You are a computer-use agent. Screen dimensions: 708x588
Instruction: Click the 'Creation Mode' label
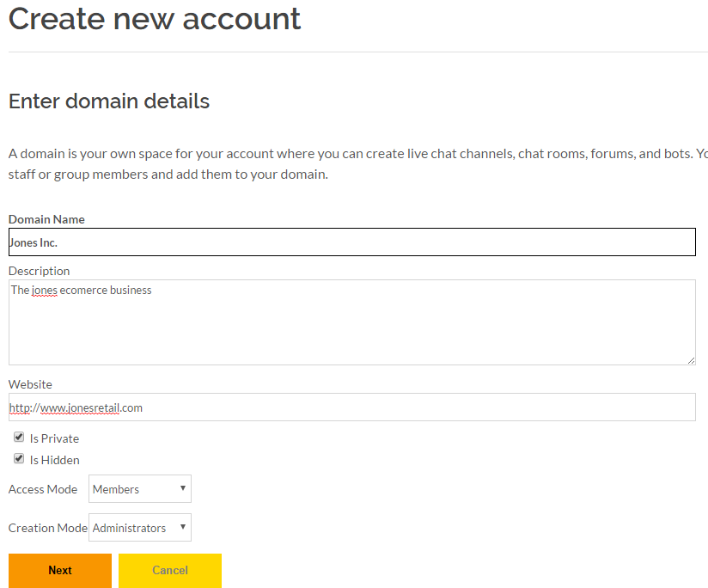[x=47, y=528]
